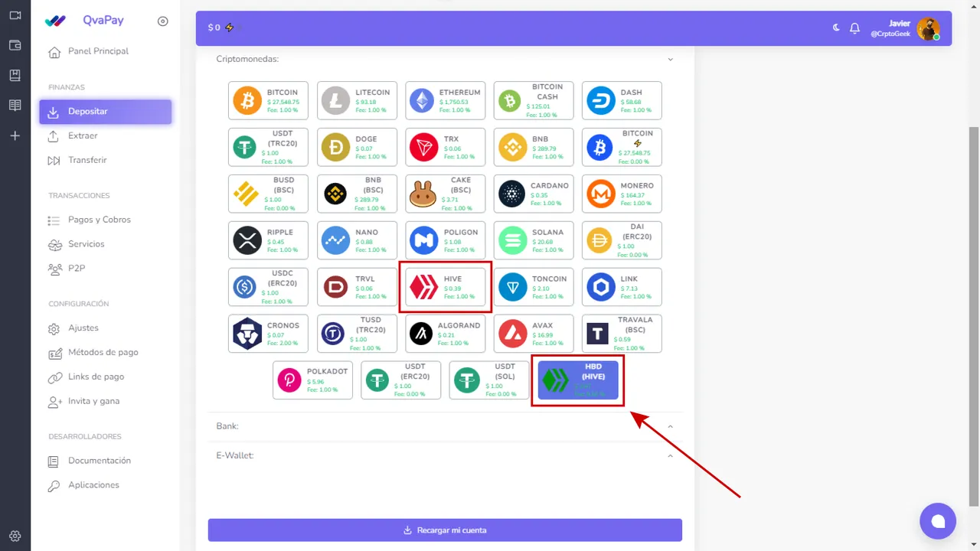The width and height of the screenshot is (980, 551).
Task: Select the HBD (HIVE) card
Action: (x=578, y=380)
